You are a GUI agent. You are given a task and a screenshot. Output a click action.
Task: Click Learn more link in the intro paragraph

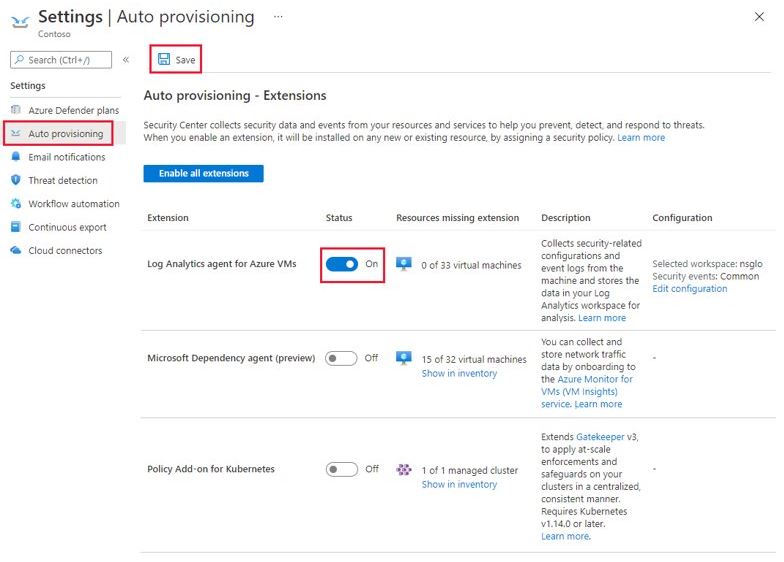pyautogui.click(x=641, y=138)
